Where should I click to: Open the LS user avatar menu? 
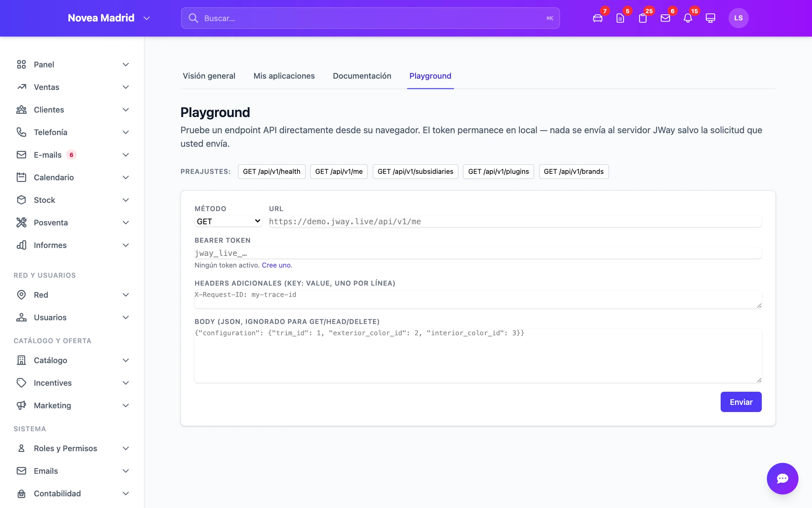coord(738,18)
